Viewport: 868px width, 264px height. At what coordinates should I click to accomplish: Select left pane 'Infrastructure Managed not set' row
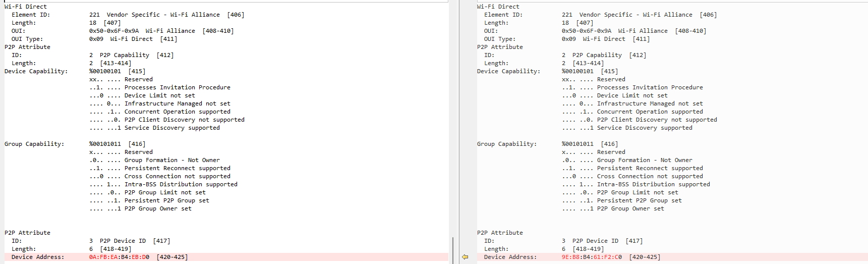click(x=160, y=103)
